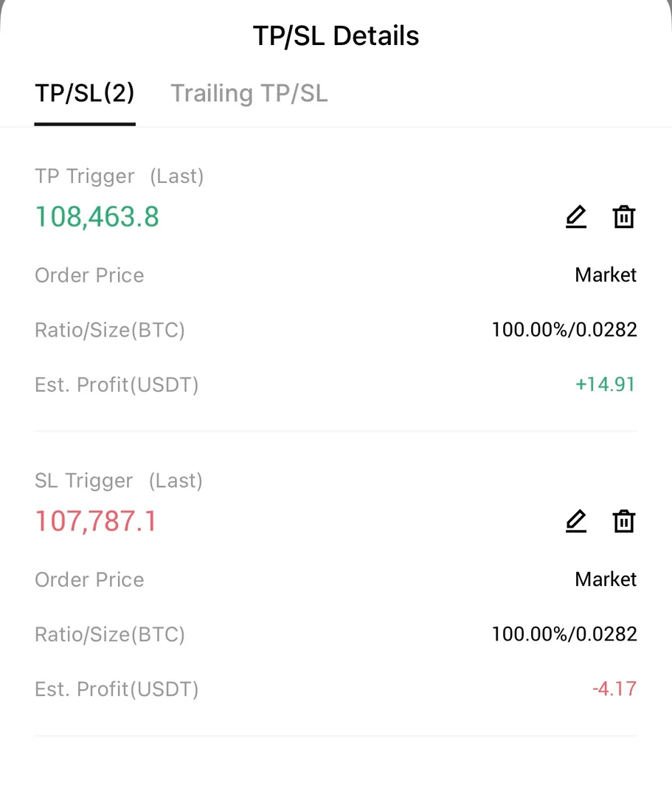This screenshot has width=672, height=797.
Task: Delete the TP trigger order
Action: pos(624,217)
